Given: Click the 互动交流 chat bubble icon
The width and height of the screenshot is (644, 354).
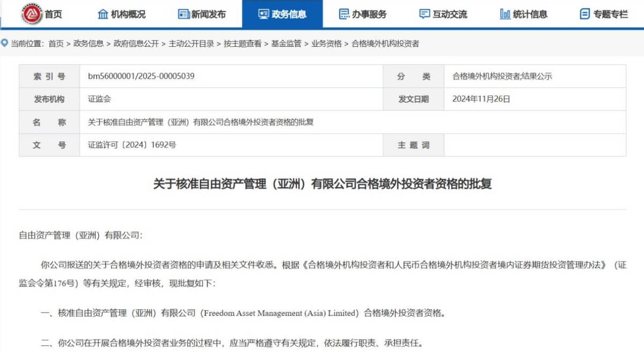Looking at the screenshot, I should [x=425, y=14].
